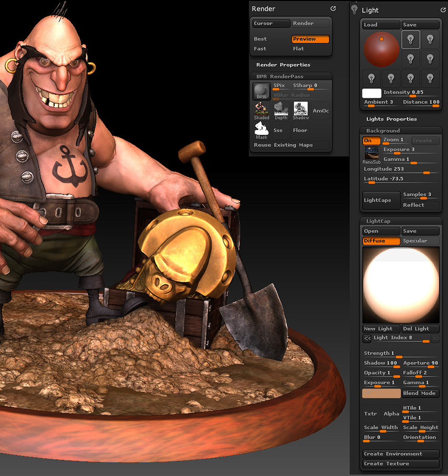Adjust the Aperture 90 slider

pos(421,363)
